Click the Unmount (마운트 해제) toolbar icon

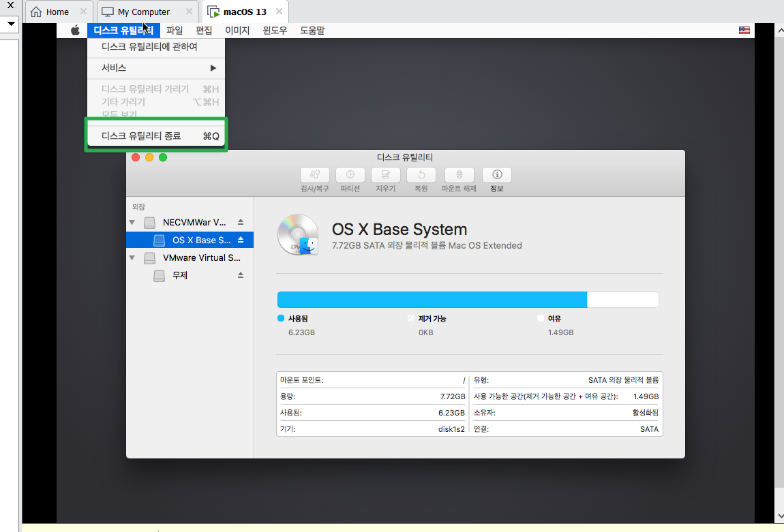tap(459, 175)
